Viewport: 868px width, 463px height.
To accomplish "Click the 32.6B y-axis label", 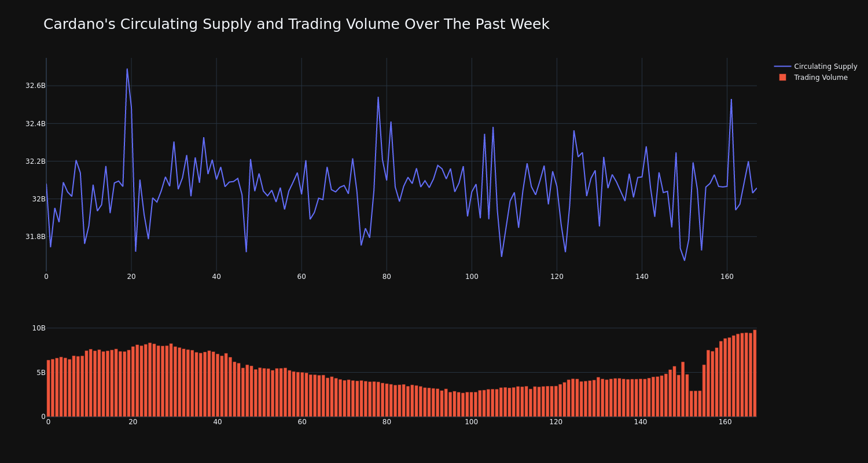I will (x=35, y=86).
